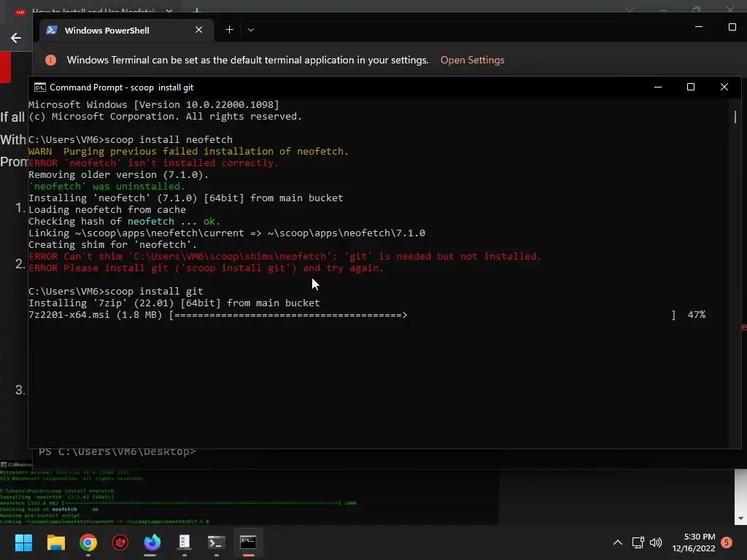Screen dimensions: 747x560
Task: Open the clock and date 5:30 PM
Action: pos(694,542)
